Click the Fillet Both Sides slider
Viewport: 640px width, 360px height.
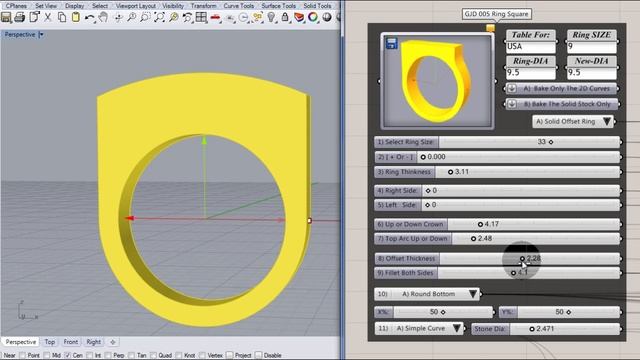pyautogui.click(x=498, y=273)
